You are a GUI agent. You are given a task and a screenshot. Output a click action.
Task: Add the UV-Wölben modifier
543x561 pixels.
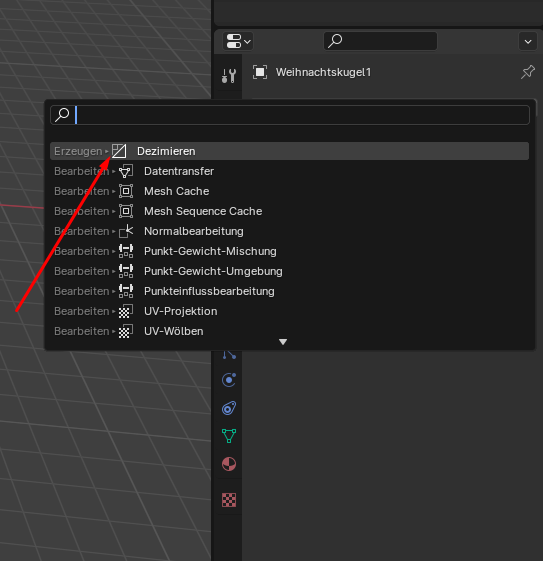[x=289, y=331]
